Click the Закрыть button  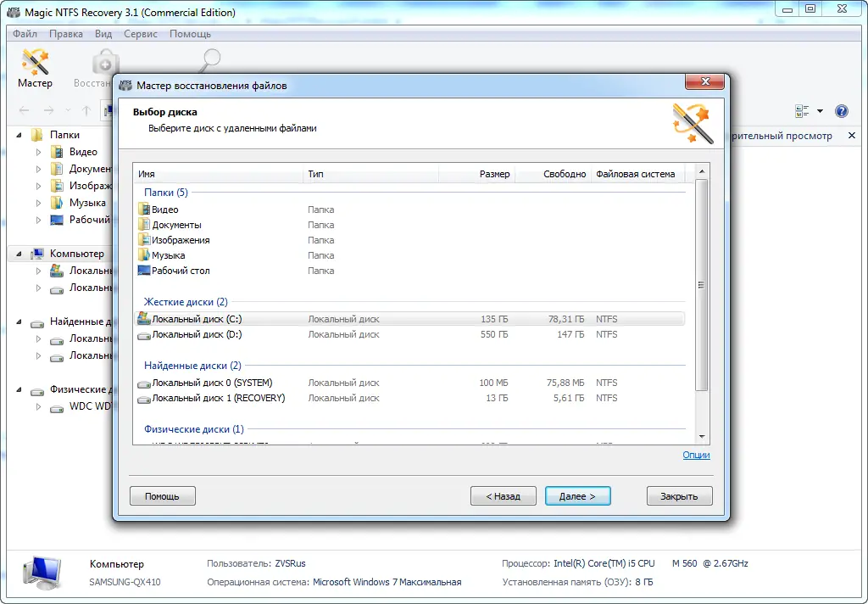[679, 496]
